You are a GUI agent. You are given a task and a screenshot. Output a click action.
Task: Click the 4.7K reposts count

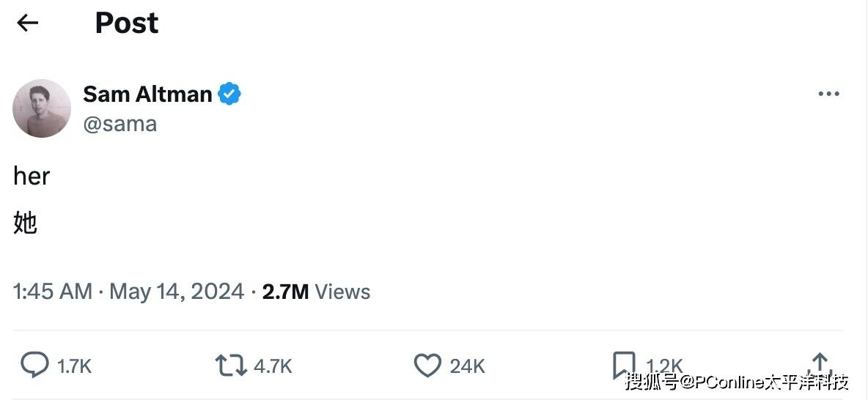point(273,366)
